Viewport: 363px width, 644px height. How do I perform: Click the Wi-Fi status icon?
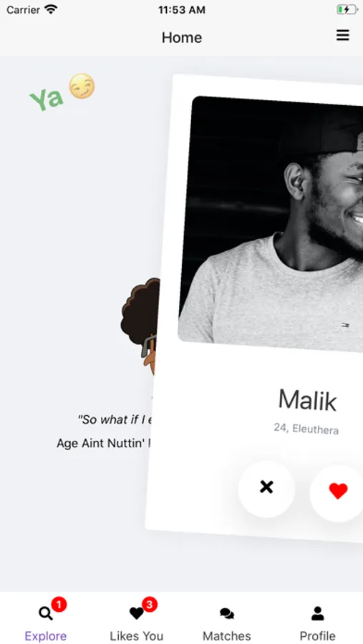pyautogui.click(x=51, y=9)
